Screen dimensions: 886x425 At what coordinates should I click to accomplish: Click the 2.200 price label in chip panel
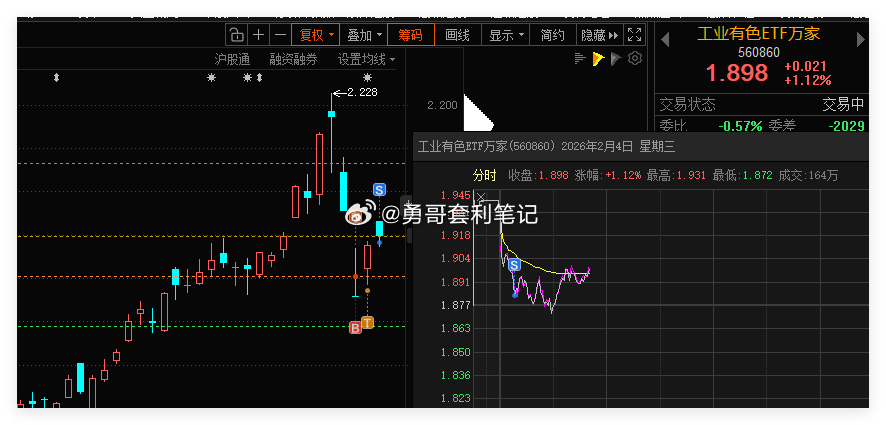[442, 105]
